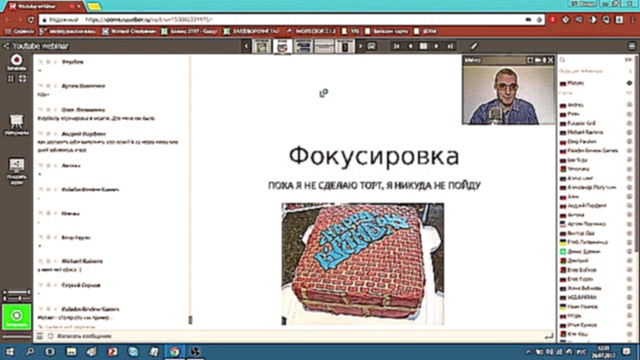Open File Explorer from the taskbar
Viewport: 640px width, 360px height.
pos(71,351)
